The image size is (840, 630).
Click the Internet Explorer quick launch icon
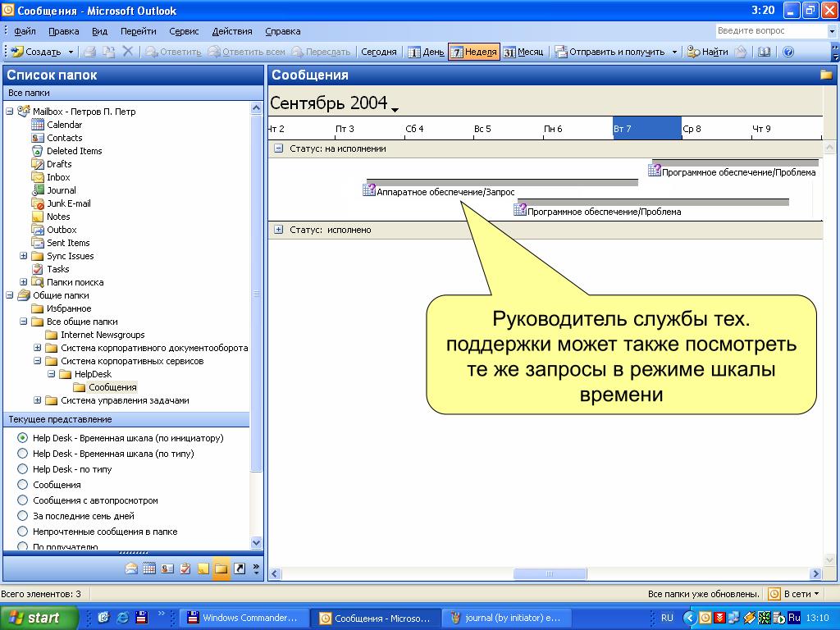(x=123, y=618)
